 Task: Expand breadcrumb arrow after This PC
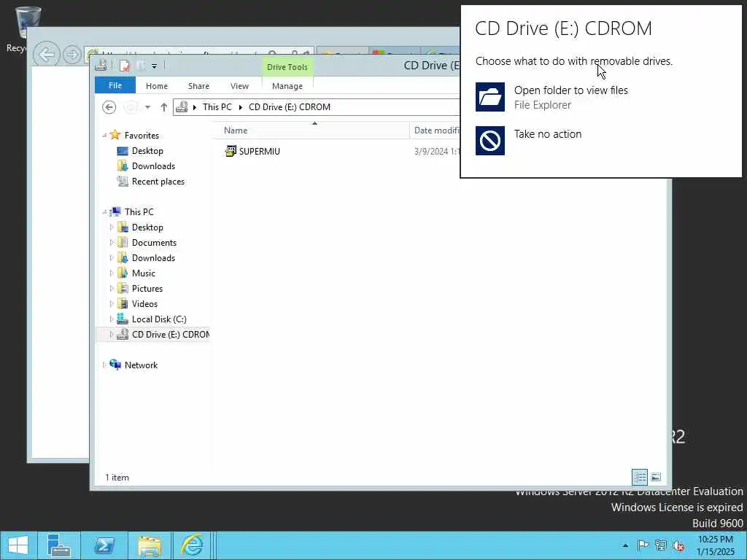[x=241, y=107]
